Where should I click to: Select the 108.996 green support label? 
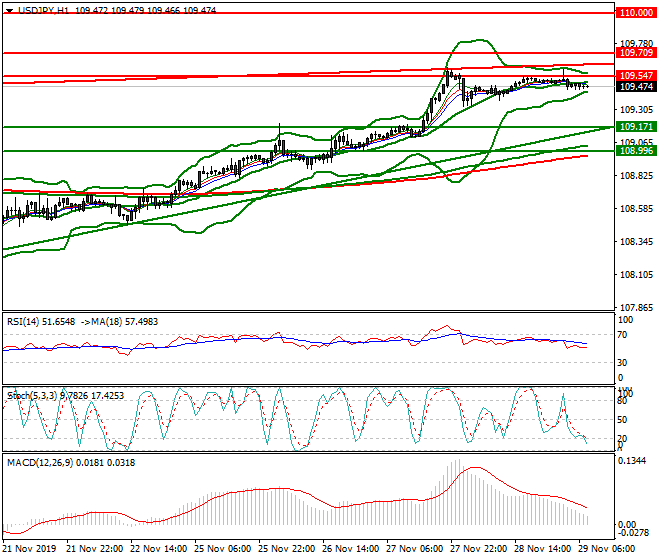[636, 151]
